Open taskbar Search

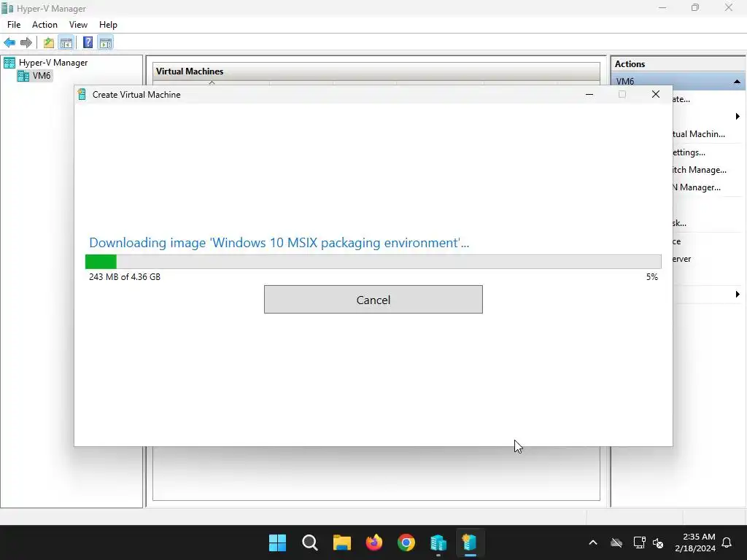tap(309, 542)
